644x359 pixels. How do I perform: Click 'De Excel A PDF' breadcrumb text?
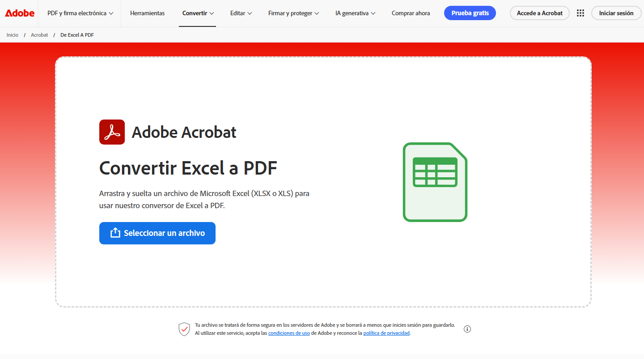click(x=77, y=35)
